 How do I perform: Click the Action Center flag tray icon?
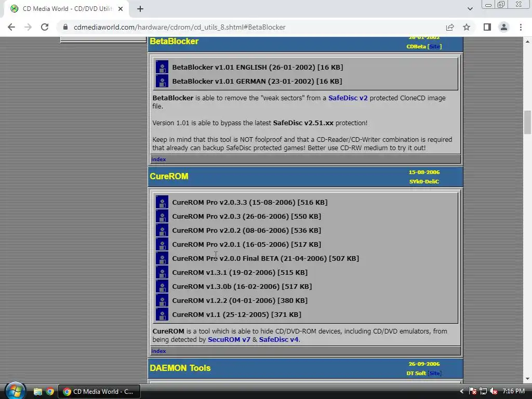pos(473,392)
